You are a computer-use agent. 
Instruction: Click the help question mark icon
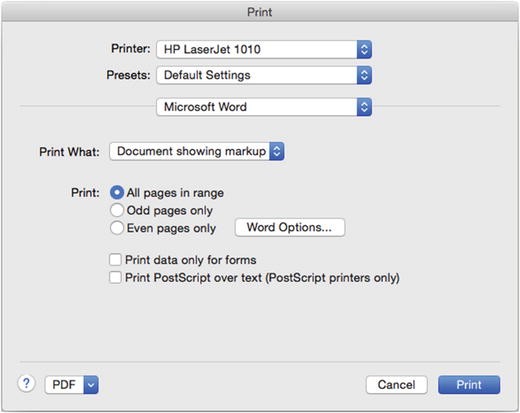click(26, 384)
